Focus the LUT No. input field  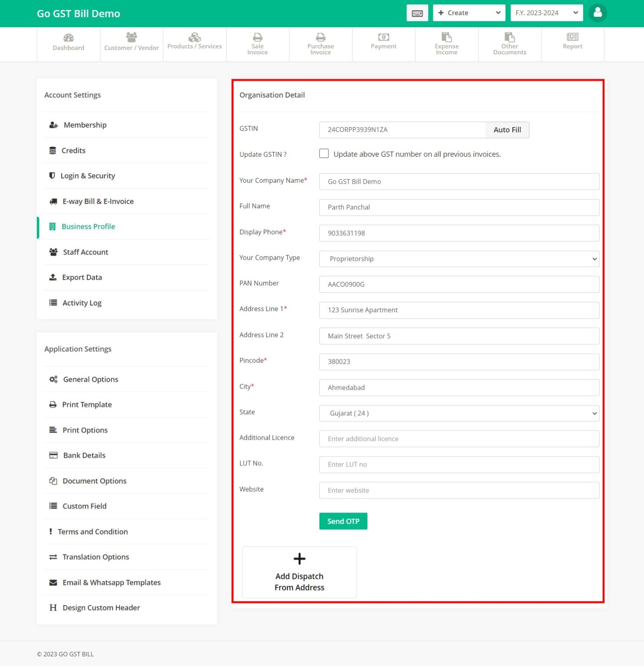click(459, 465)
